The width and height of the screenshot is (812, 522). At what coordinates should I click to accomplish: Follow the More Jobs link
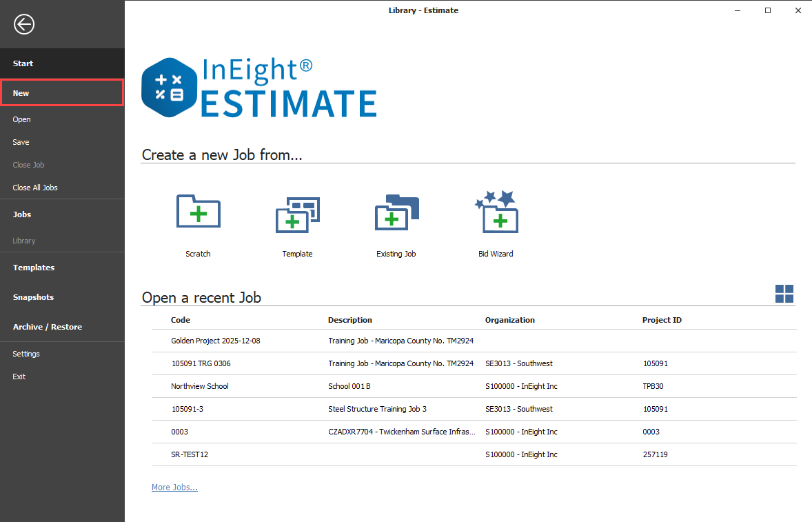pos(174,488)
